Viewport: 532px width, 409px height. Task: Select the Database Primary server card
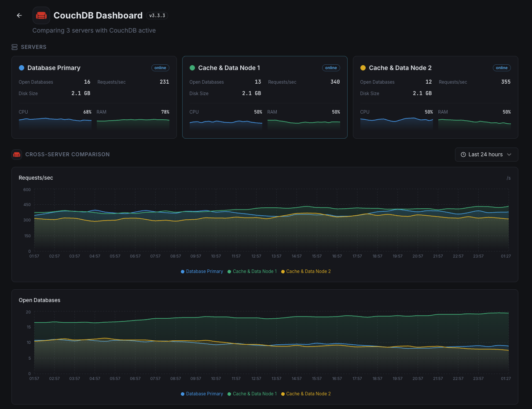click(x=94, y=97)
